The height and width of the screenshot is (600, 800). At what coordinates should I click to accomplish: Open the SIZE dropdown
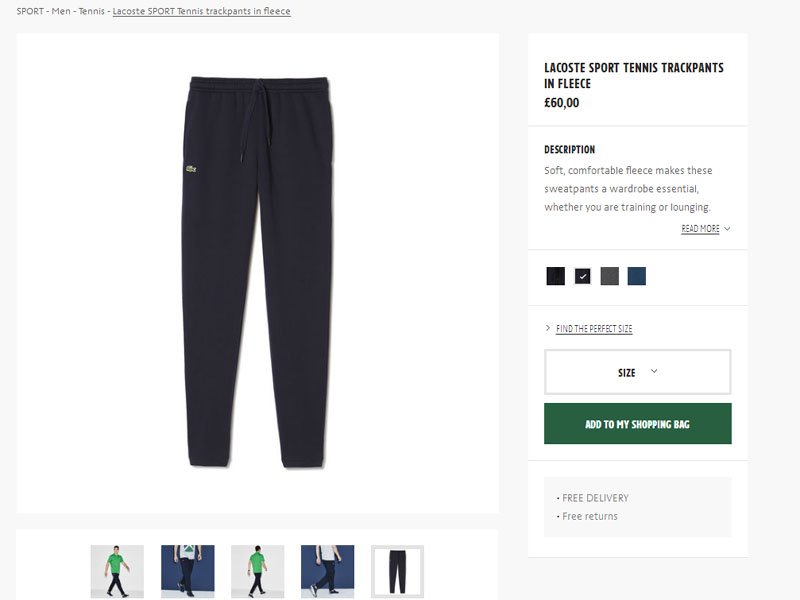pos(637,372)
